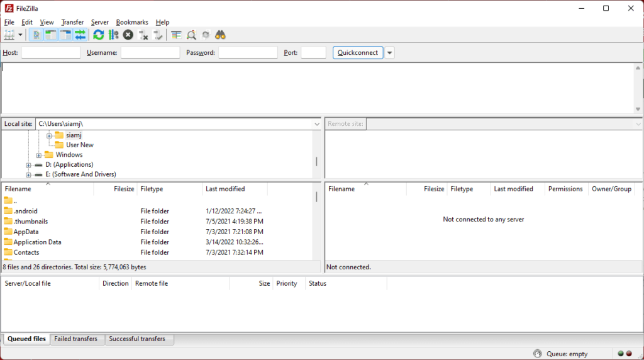Viewport: 644px width, 360px height.
Task: Open the Site Manager dropdown arrow
Action: 20,35
